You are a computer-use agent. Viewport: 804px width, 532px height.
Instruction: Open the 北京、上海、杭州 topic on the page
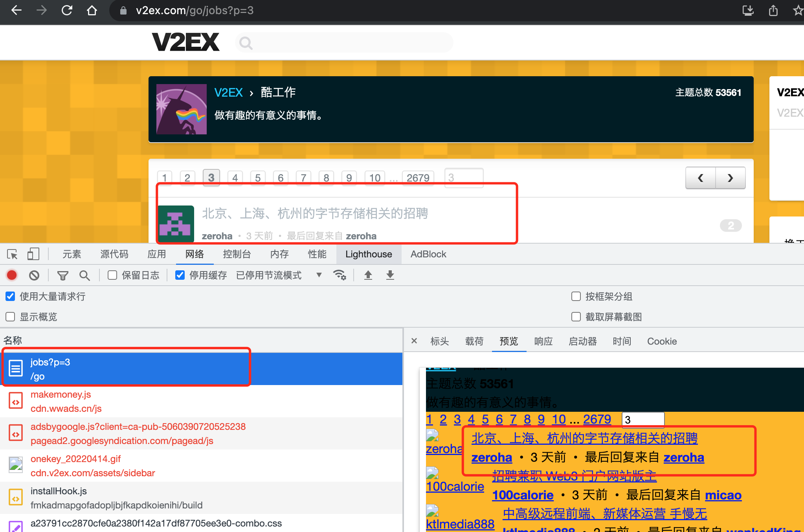pos(315,213)
